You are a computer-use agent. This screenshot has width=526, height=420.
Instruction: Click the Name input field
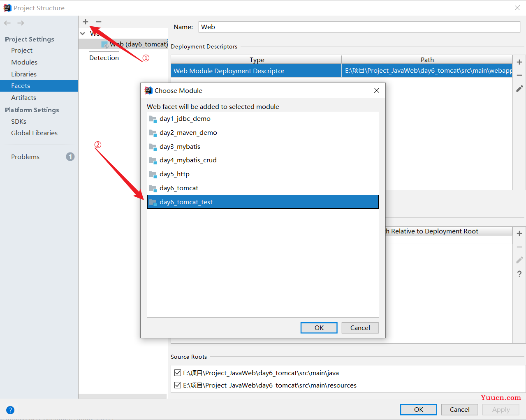click(x=359, y=27)
